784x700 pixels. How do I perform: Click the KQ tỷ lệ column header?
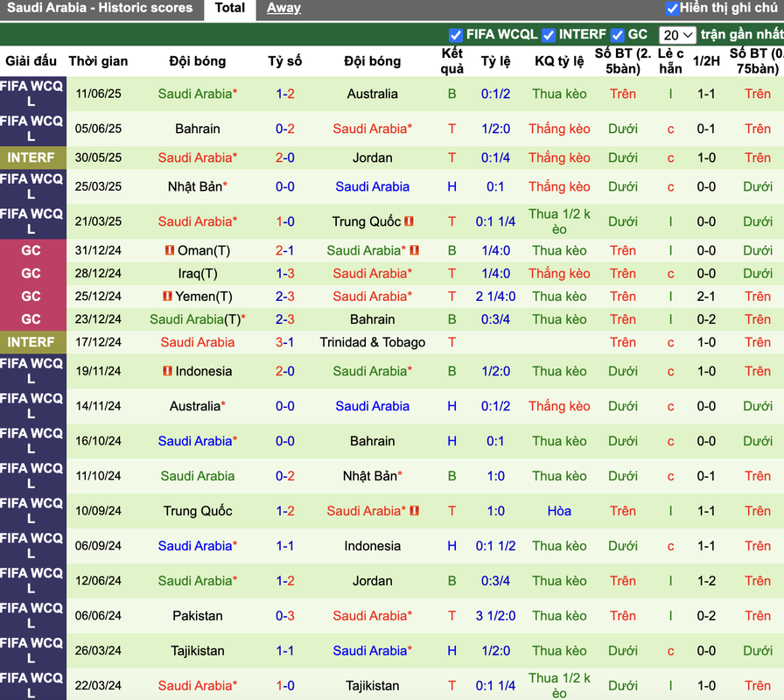(559, 61)
